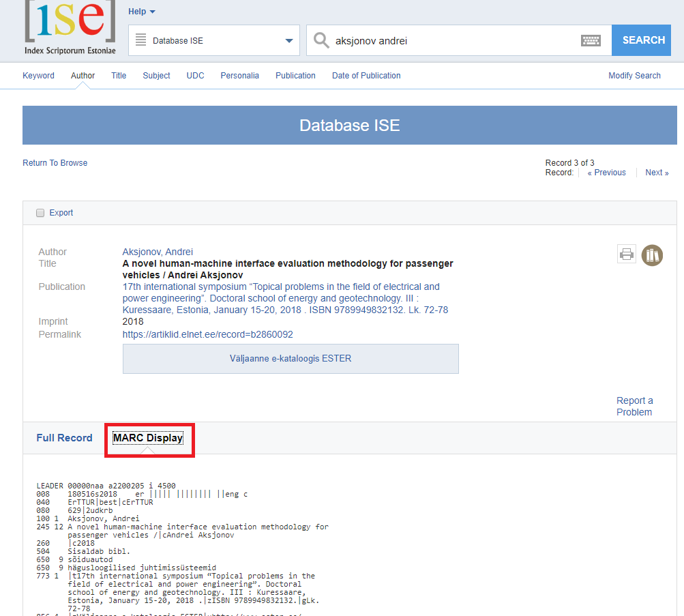684x616 pixels.
Task: Click MARC field 504 'Sisaldab bibl.'
Action: tap(99, 551)
